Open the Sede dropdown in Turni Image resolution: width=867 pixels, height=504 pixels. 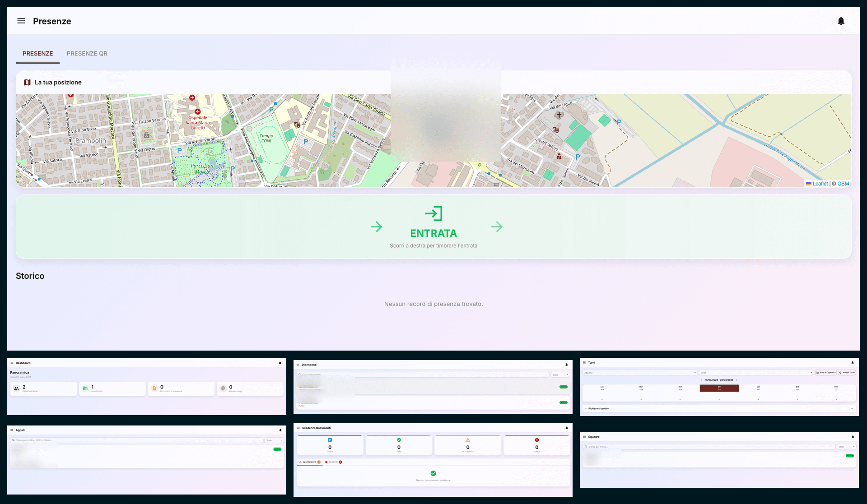pos(756,373)
